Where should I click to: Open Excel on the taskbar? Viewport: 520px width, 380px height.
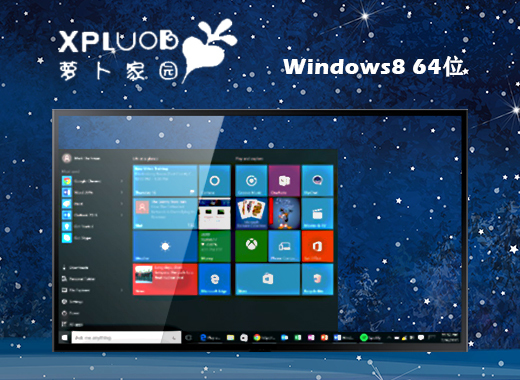point(298,338)
